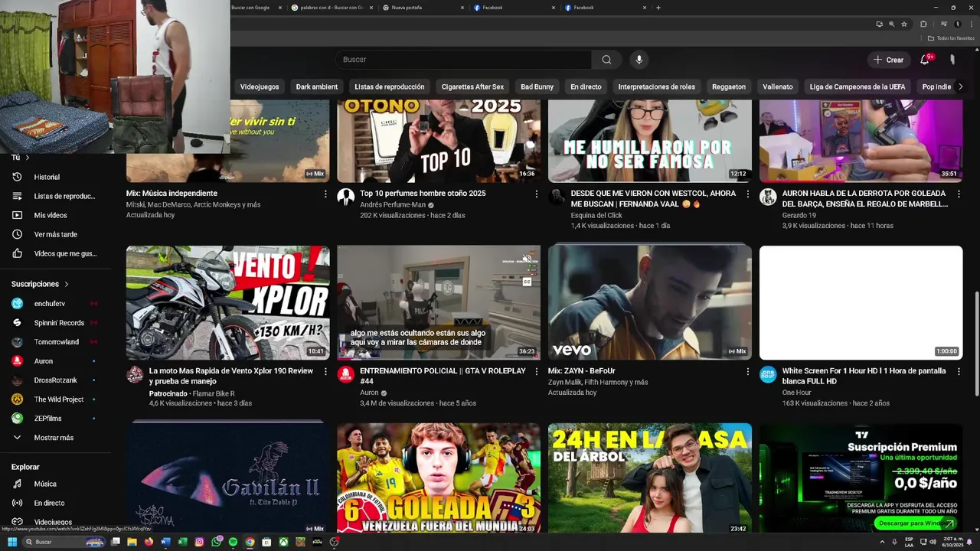Focus the YouTube Buscar search field

coord(463,60)
